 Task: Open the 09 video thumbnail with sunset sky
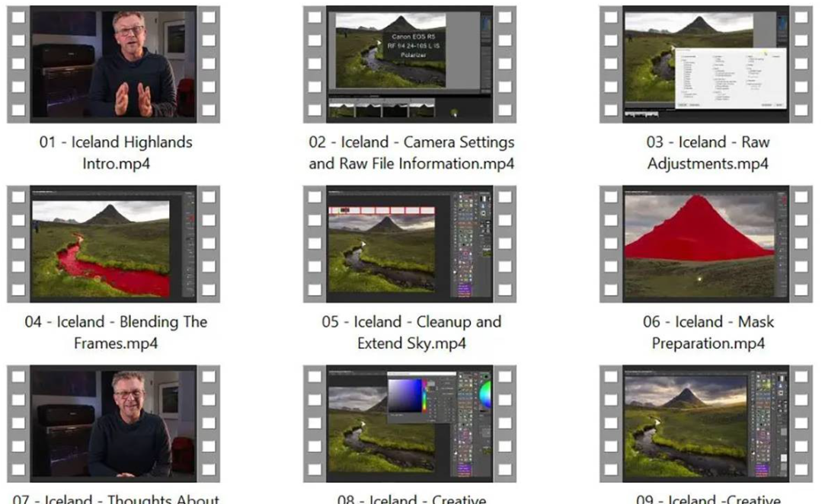tap(706, 423)
